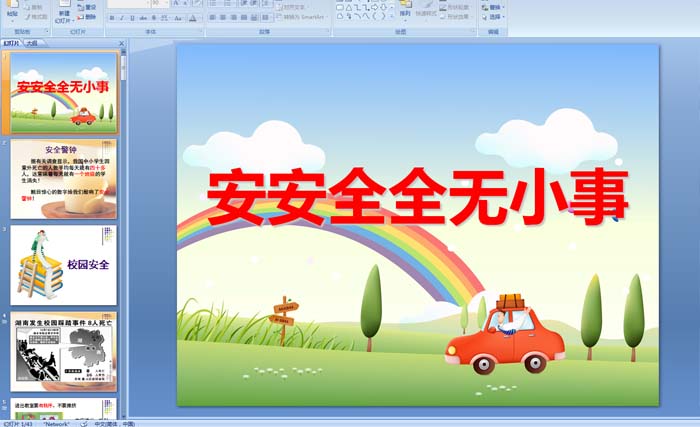Click the grow font size icon
Image resolution: width=700 pixels, height=427 pixels.
click(x=176, y=3)
